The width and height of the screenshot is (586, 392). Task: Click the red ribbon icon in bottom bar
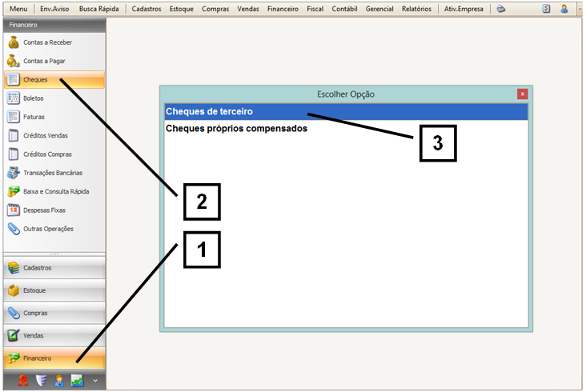coord(22,380)
